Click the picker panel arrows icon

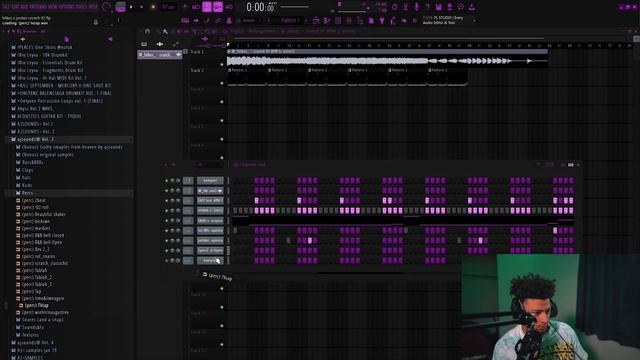160,44
